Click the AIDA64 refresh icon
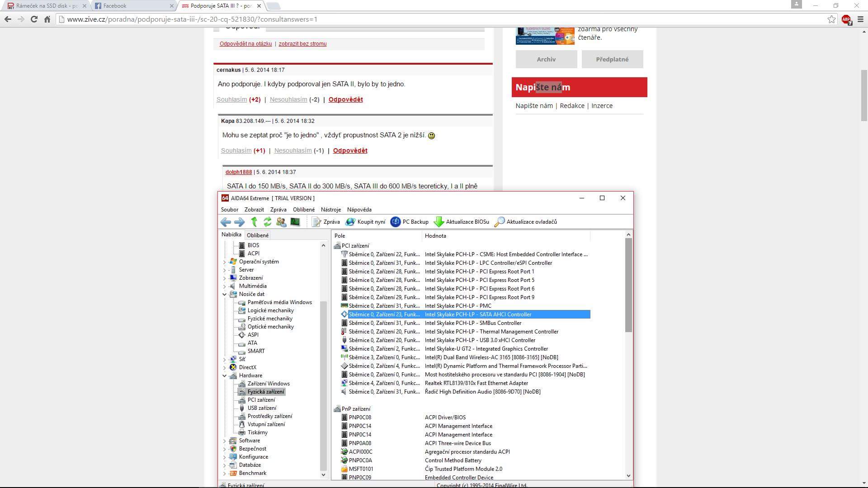This screenshot has height=488, width=868. click(x=268, y=222)
